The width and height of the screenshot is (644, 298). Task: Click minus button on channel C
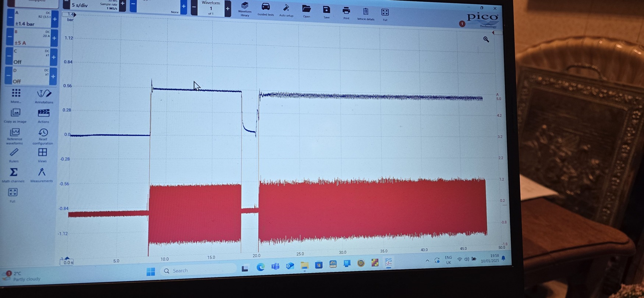tap(9, 56)
